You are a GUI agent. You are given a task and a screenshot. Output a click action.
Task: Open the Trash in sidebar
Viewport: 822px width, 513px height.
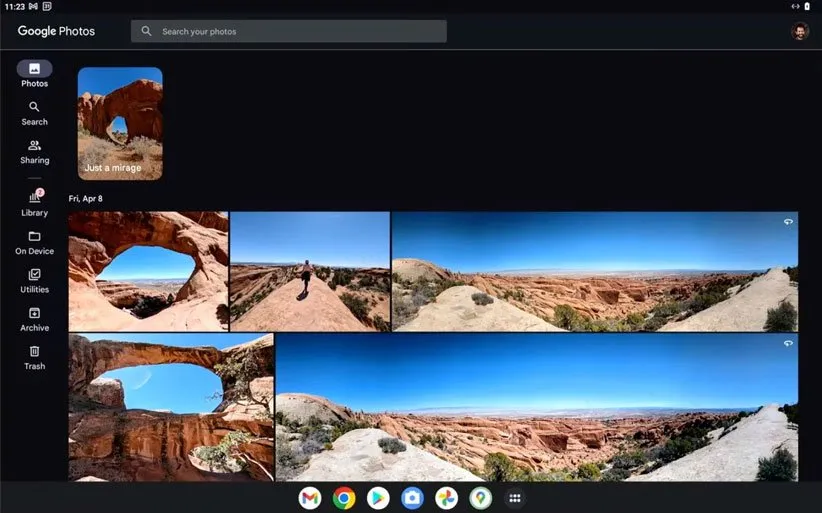[34, 357]
